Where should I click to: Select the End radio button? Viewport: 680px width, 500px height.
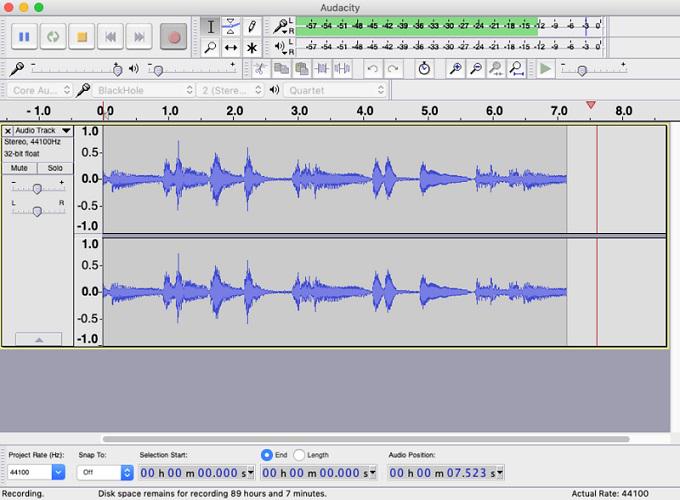click(x=267, y=455)
